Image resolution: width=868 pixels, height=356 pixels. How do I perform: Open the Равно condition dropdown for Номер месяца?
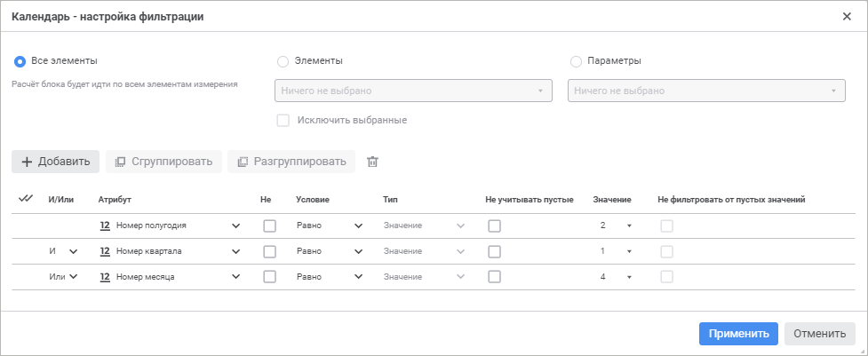click(x=359, y=276)
